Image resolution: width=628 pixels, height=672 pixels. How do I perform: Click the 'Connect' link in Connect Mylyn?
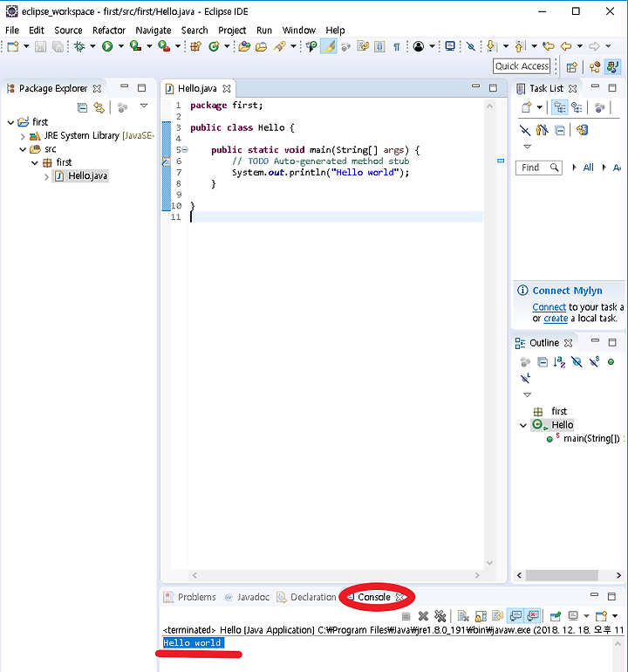coord(549,307)
